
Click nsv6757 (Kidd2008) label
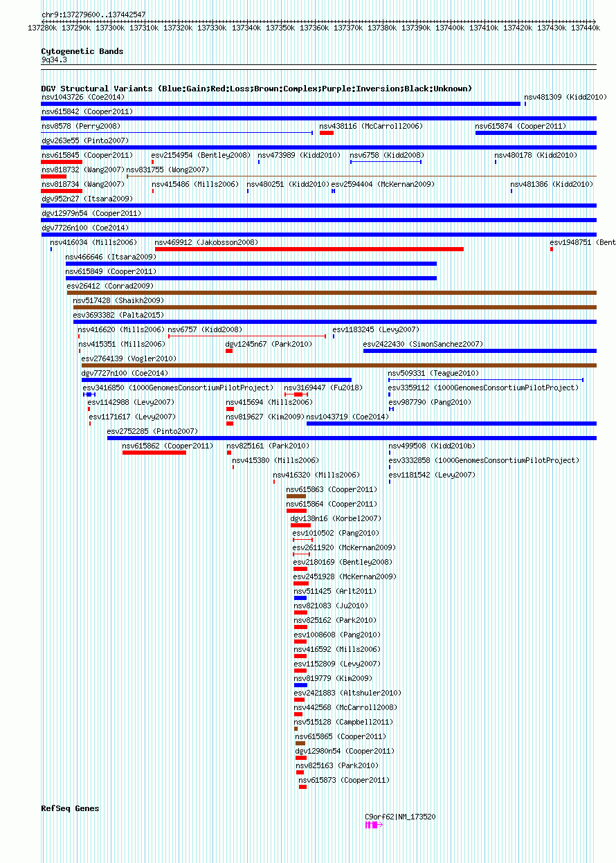click(205, 329)
